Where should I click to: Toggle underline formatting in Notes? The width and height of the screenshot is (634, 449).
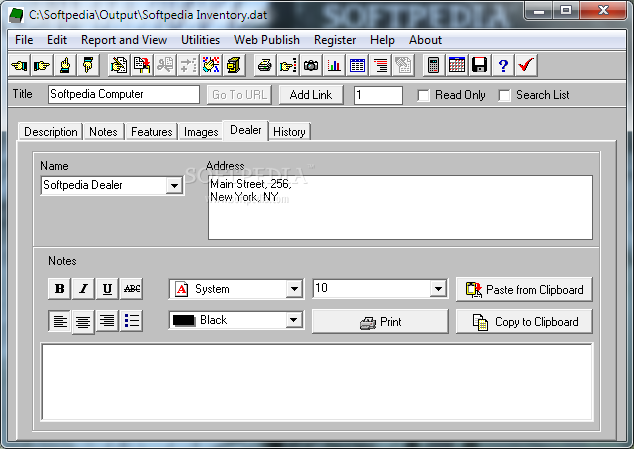[x=107, y=289]
